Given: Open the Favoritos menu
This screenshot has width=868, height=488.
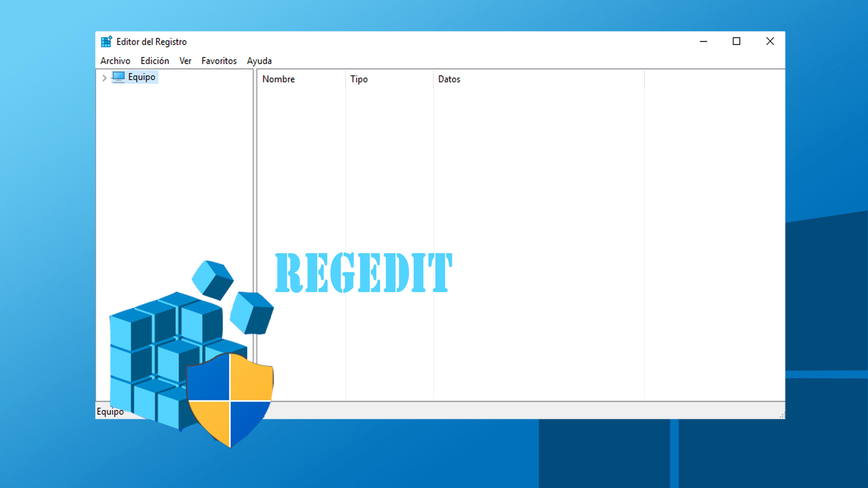Looking at the screenshot, I should point(219,61).
